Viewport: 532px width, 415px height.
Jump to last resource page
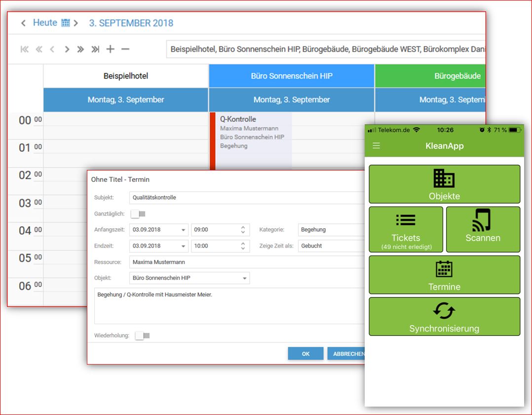(95, 49)
